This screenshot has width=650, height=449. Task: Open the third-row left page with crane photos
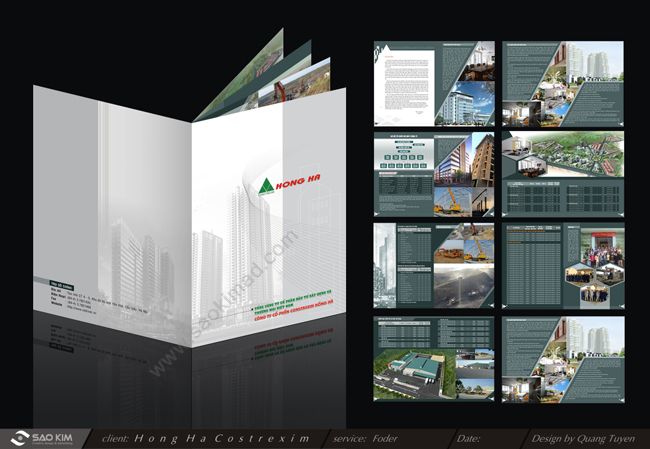[434, 264]
